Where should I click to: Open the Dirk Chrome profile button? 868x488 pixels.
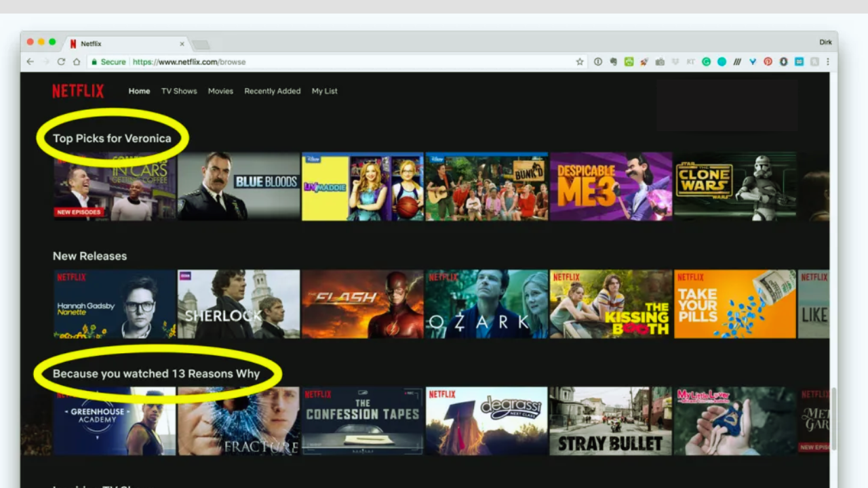click(x=825, y=42)
